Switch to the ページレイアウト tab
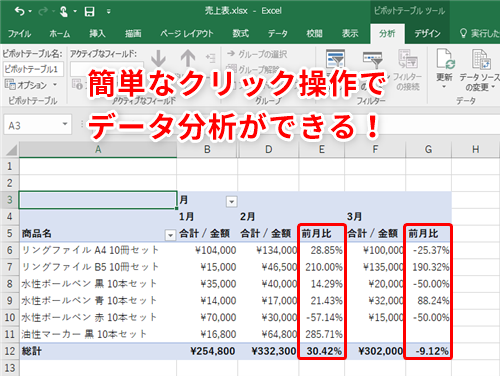This screenshot has width=500, height=376. (187, 34)
